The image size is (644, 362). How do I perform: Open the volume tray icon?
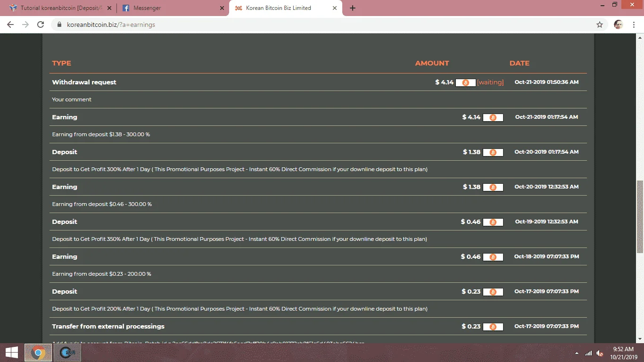(x=600, y=353)
